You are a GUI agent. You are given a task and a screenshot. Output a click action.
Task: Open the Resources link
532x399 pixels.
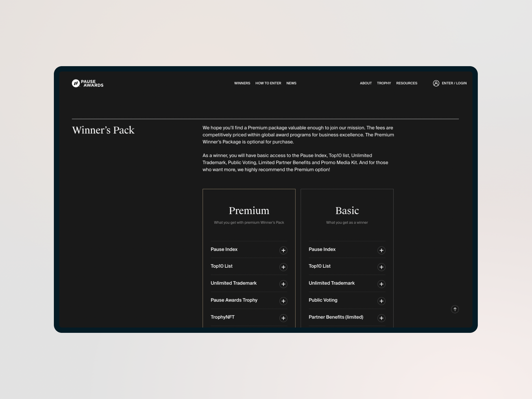point(407,83)
